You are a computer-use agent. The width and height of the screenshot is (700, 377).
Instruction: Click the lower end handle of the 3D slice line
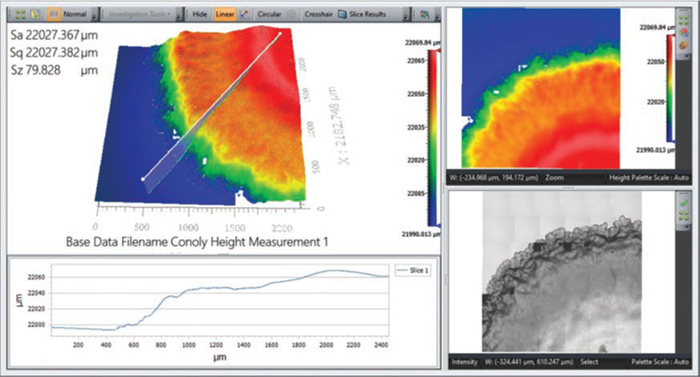point(143,179)
